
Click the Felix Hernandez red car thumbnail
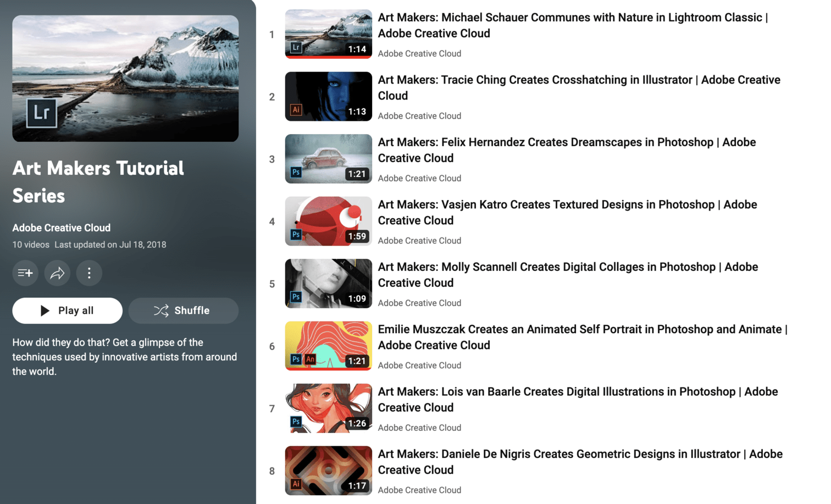pyautogui.click(x=328, y=158)
